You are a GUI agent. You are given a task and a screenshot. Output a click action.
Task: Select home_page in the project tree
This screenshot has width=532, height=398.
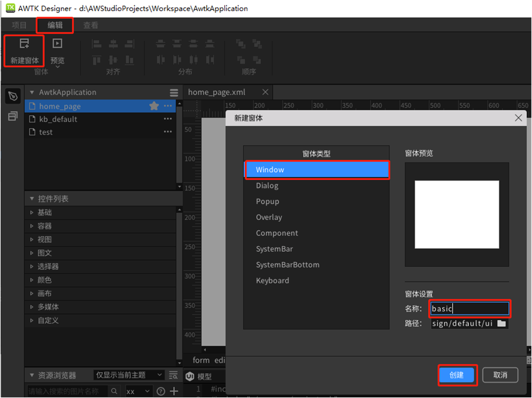(x=100, y=106)
